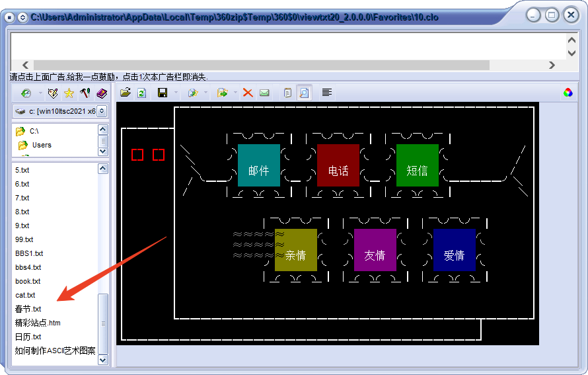
Task: Select the C:\ folder in tree
Action: pyautogui.click(x=34, y=131)
